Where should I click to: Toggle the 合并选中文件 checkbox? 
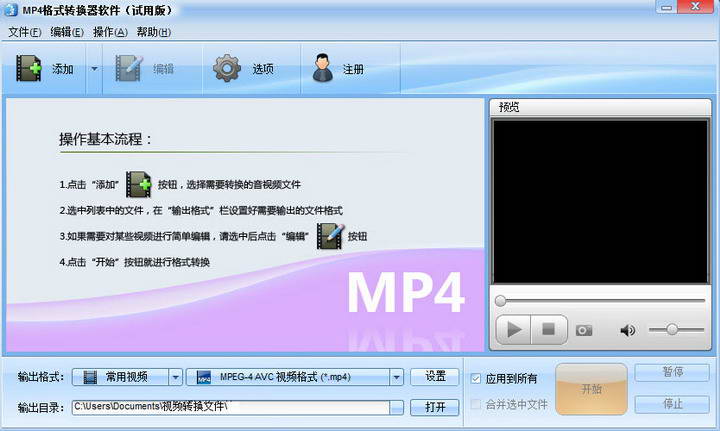coord(477,405)
